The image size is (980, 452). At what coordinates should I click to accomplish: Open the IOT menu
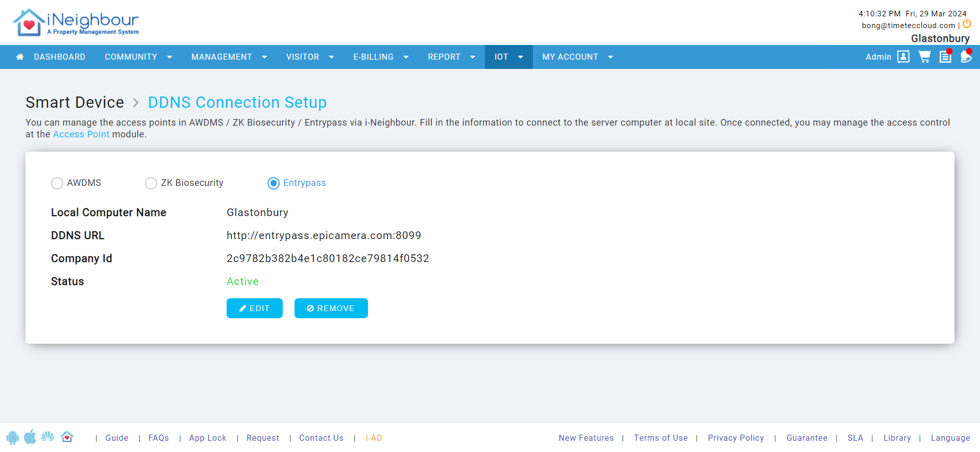[501, 57]
